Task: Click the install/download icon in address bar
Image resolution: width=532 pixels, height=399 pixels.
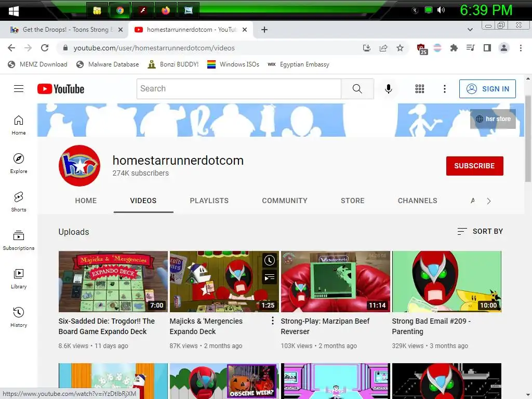Action: [367, 48]
